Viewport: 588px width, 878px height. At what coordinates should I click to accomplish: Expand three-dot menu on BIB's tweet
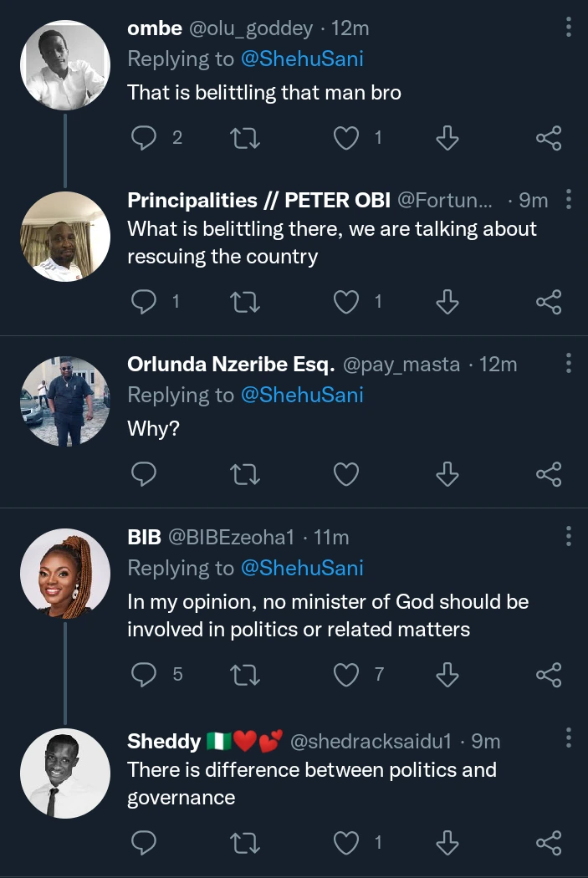point(569,537)
